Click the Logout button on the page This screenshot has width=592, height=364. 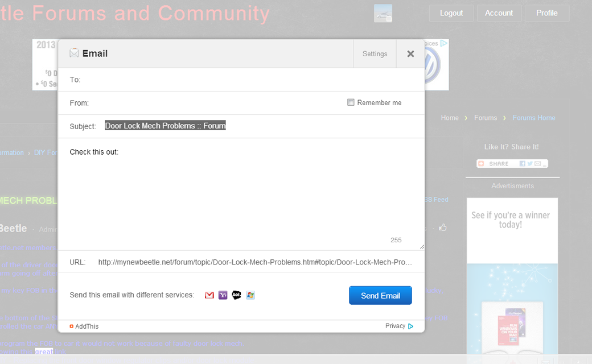[451, 13]
